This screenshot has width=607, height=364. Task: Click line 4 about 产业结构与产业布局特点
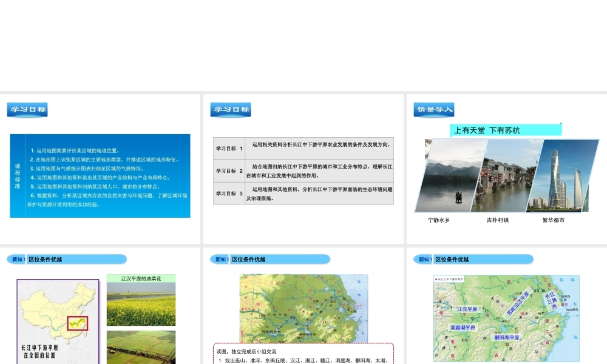[x=100, y=178]
